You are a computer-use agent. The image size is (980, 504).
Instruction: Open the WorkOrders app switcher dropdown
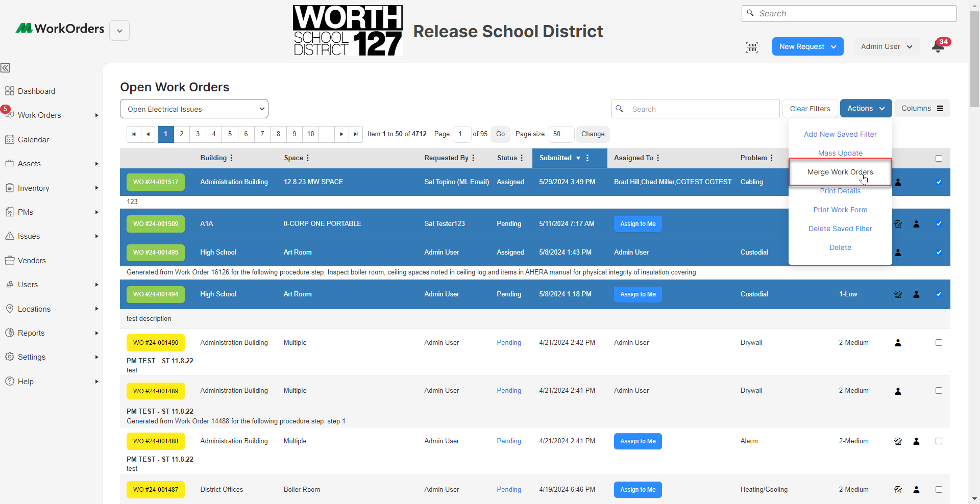pos(119,31)
